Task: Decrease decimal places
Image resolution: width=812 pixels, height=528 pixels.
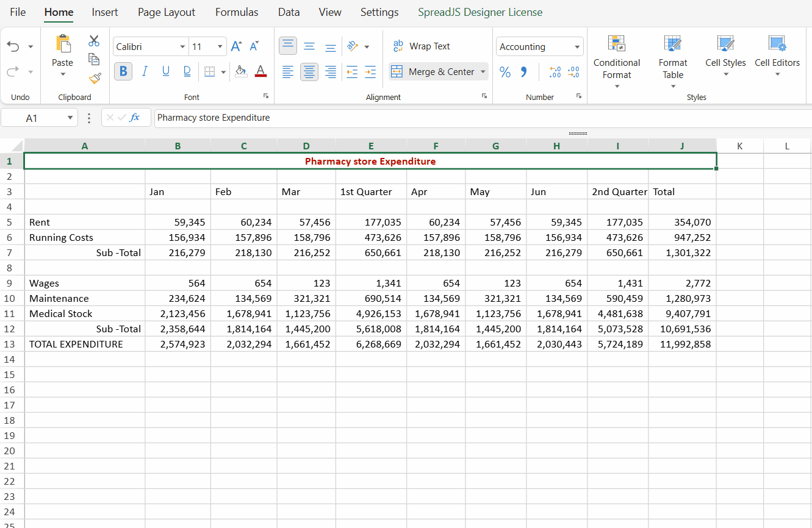Action: coord(573,72)
